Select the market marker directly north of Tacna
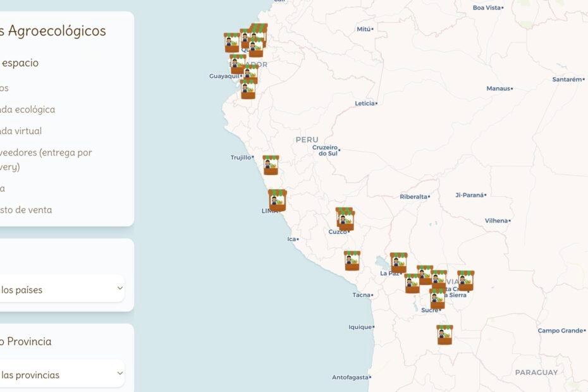 352,260
